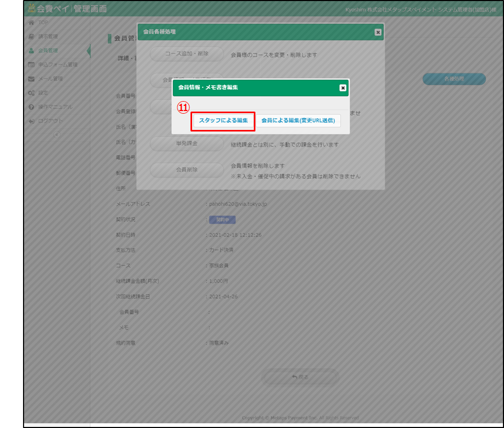Close the 会員各種処理 dialog

(378, 32)
